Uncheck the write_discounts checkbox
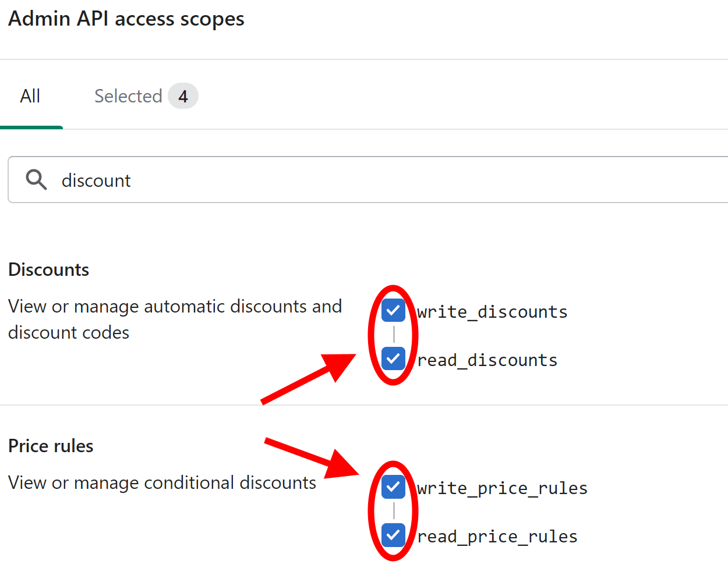Screen dimensions: 728x568 tap(393, 311)
